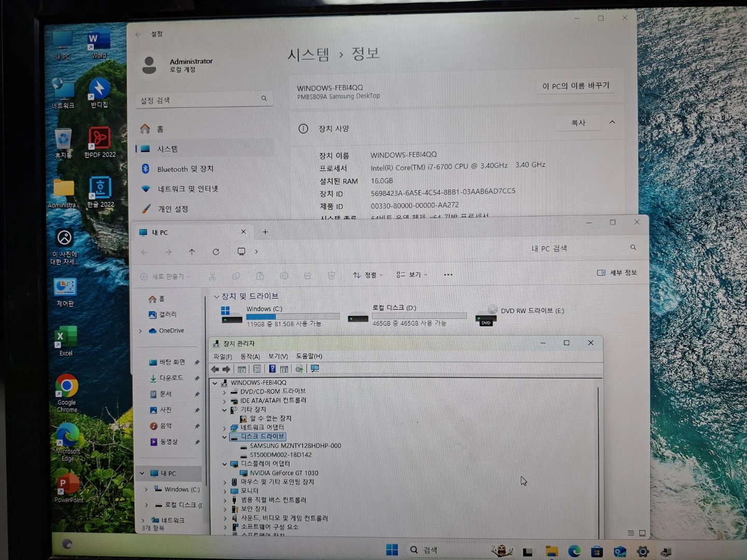Launch Google Chrome from the desktop
The width and height of the screenshot is (747, 560).
(x=67, y=393)
